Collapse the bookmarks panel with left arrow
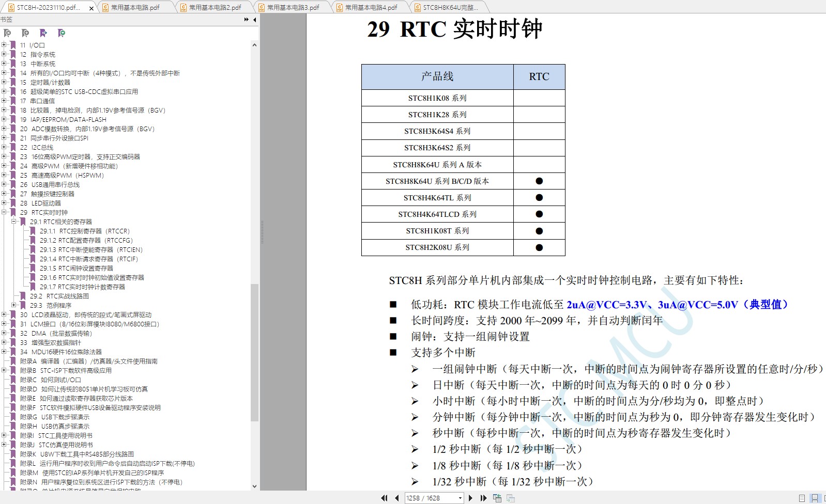The image size is (826, 504). click(254, 20)
